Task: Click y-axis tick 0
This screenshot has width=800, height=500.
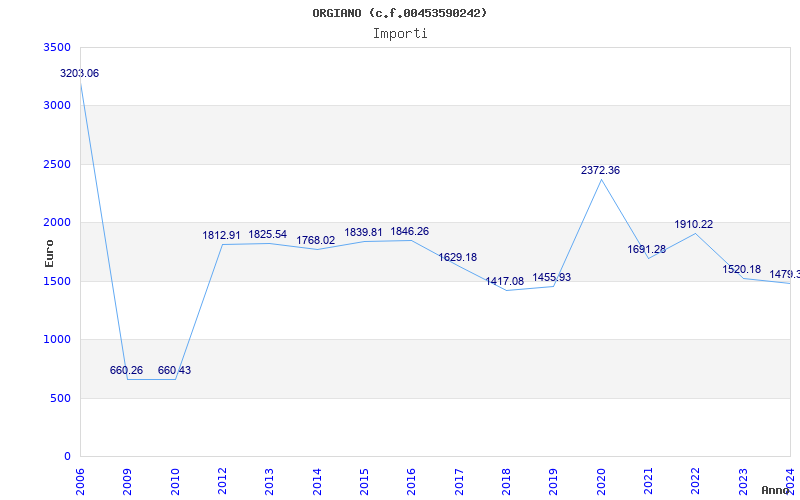Action: 67,457
